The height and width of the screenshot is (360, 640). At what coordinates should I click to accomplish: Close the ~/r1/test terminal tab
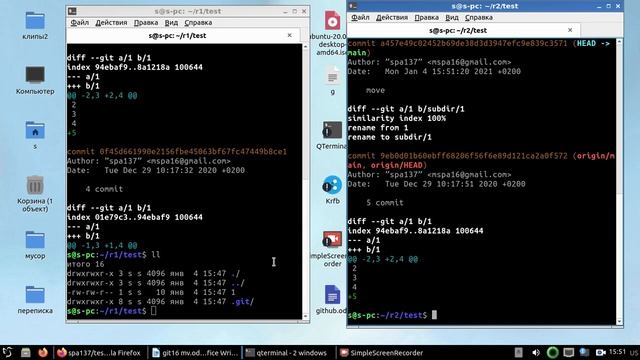(x=289, y=36)
